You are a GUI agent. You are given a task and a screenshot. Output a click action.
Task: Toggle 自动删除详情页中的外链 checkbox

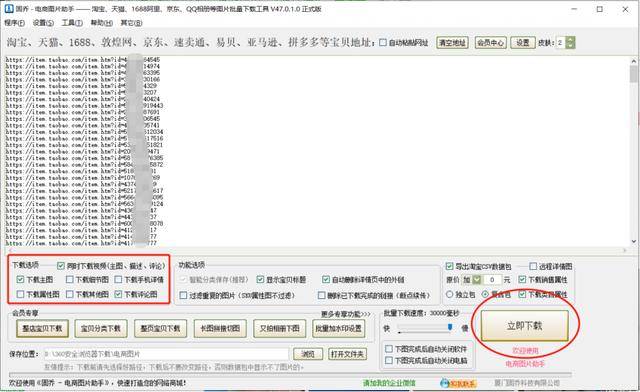coord(326,280)
